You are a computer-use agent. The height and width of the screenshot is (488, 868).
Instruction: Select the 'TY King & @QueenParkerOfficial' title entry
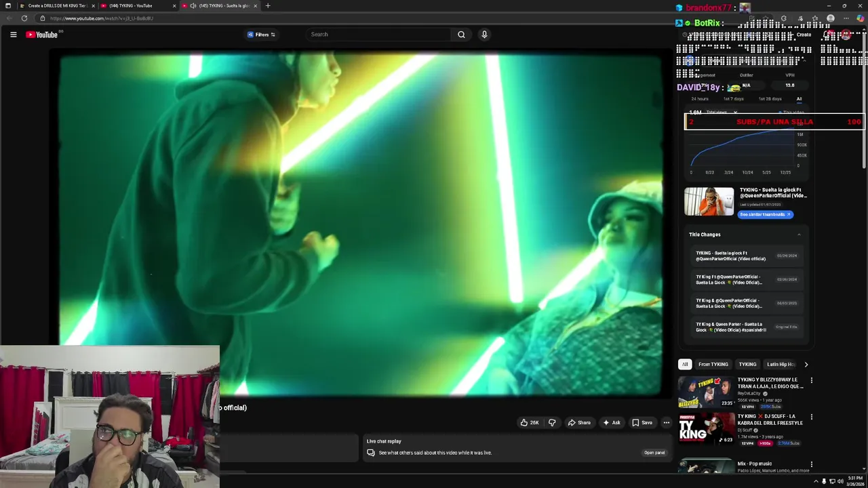point(746,303)
